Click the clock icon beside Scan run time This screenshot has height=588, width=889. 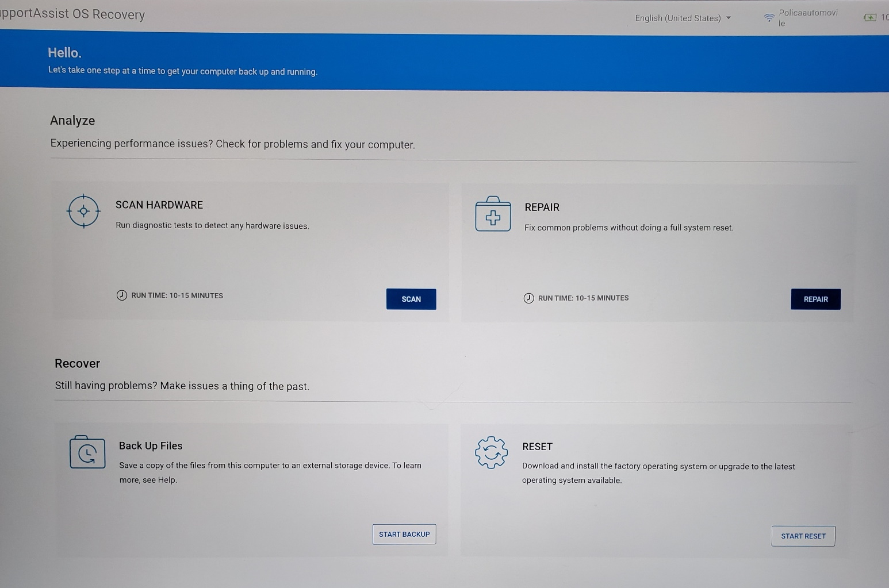(122, 295)
